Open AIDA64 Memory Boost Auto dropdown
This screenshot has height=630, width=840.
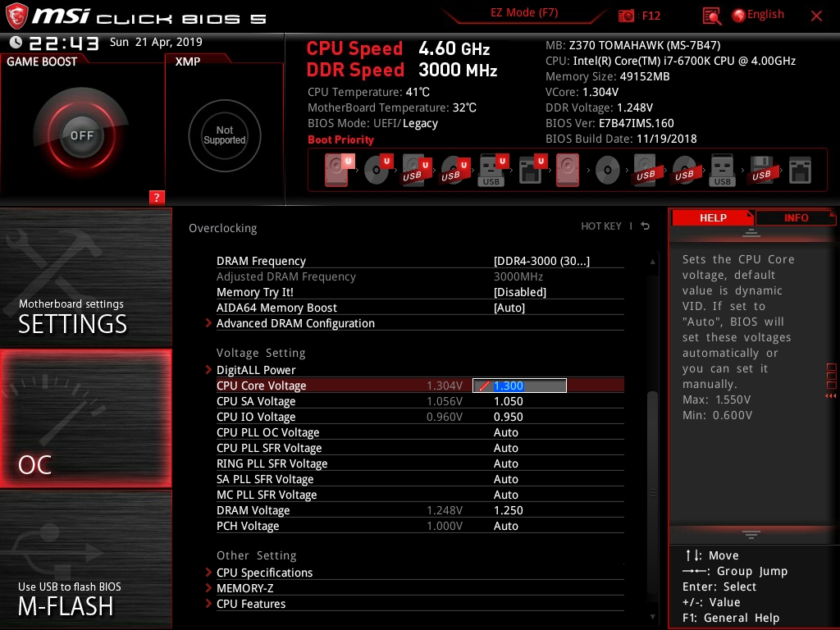(509, 308)
